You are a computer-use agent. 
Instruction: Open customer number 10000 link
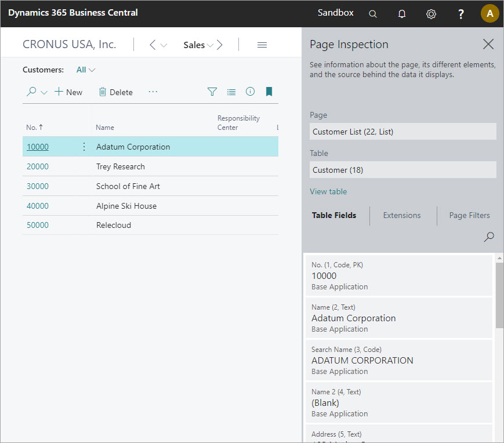click(38, 147)
